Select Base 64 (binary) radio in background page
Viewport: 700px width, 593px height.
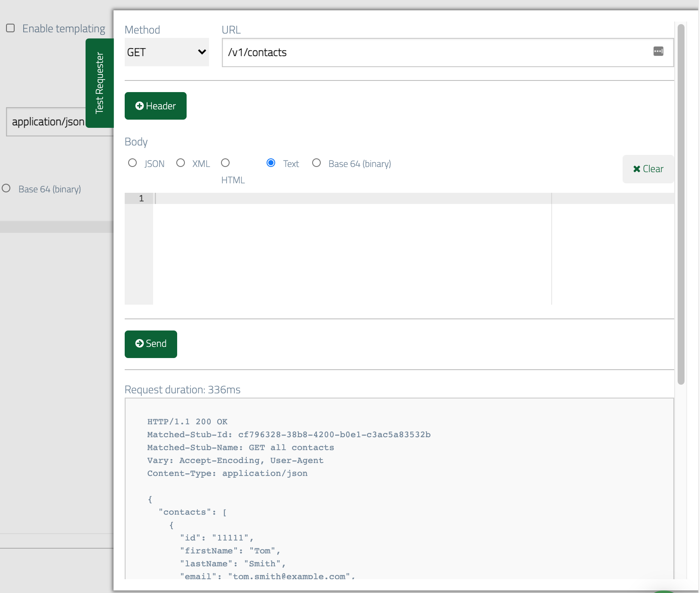click(x=6, y=188)
